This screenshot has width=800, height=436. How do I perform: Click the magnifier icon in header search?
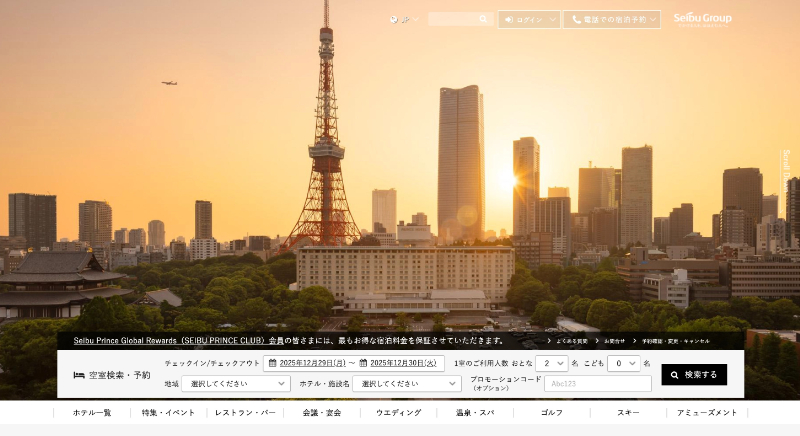click(x=483, y=19)
